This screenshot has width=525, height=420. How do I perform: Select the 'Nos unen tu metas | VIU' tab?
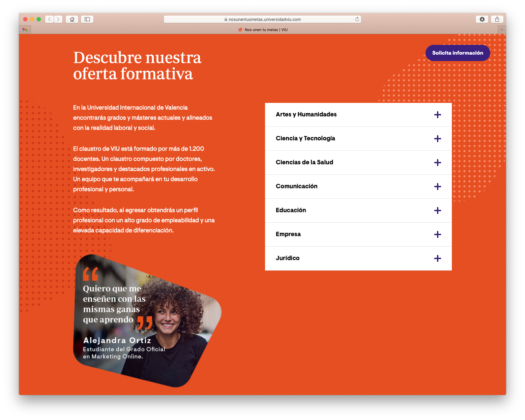[x=263, y=30]
